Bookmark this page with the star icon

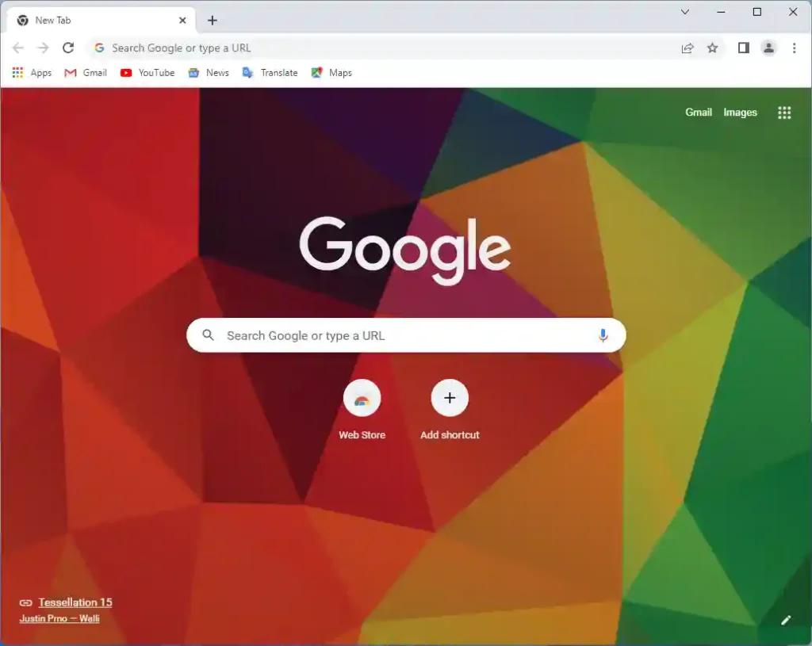tap(712, 48)
